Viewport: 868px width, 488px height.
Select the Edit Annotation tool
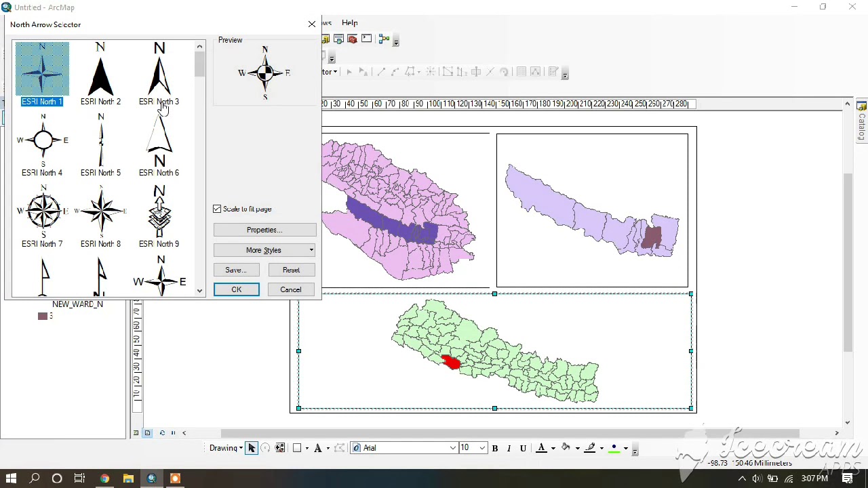coord(363,72)
